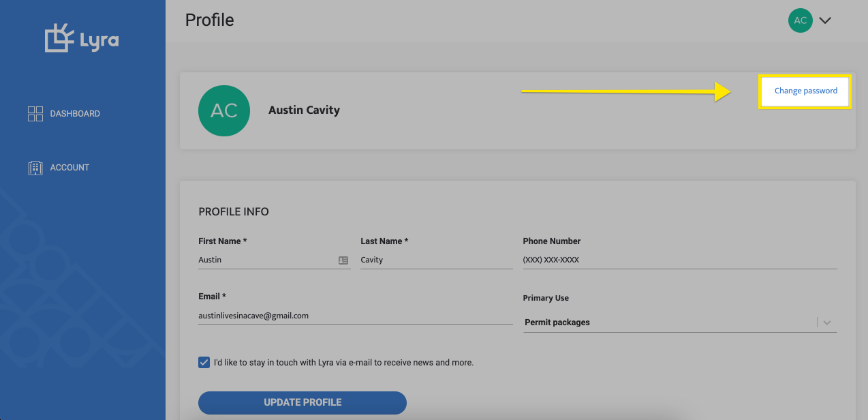Click the PROFILE INFO heading
868x420 pixels.
234,211
